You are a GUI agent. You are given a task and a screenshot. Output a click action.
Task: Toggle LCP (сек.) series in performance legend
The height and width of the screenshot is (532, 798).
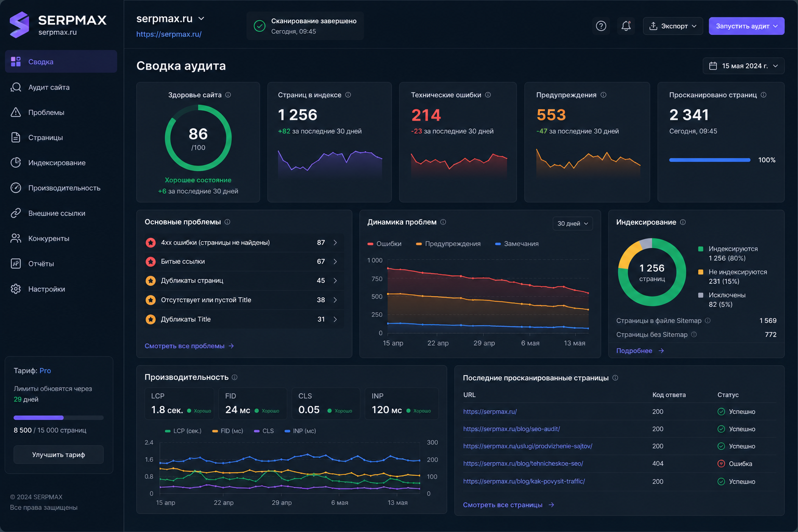(x=183, y=431)
